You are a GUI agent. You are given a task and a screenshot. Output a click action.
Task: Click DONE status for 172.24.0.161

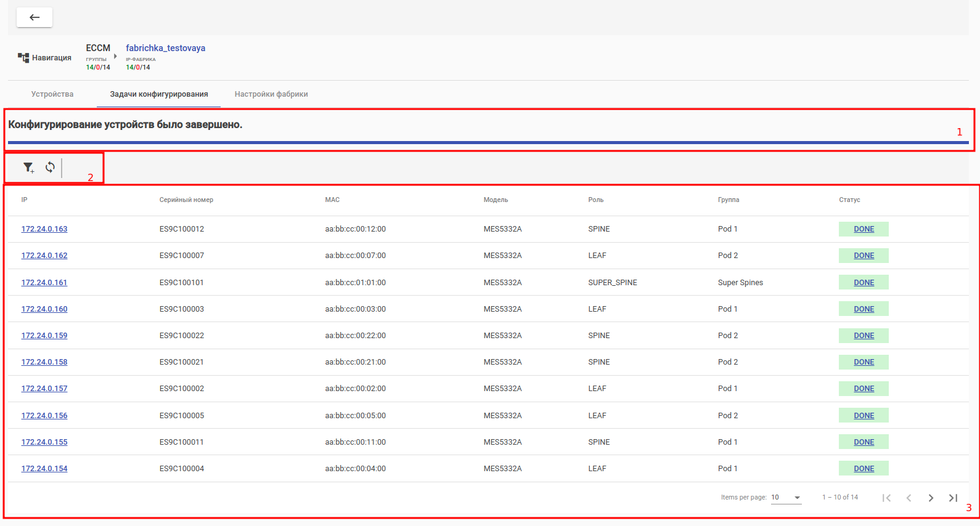(x=864, y=283)
